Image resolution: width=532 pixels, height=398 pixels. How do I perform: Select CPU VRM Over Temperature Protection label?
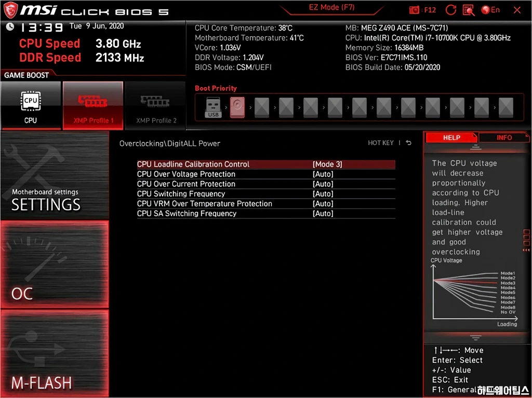[205, 203]
